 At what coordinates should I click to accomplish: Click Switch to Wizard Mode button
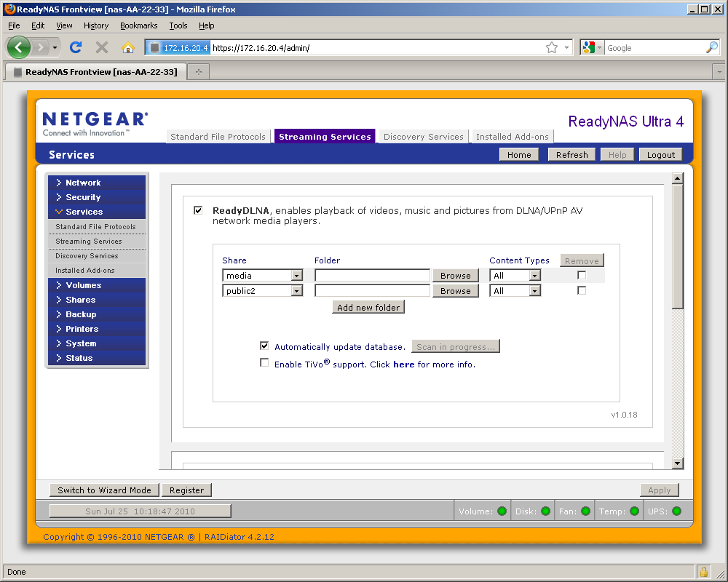pos(104,490)
